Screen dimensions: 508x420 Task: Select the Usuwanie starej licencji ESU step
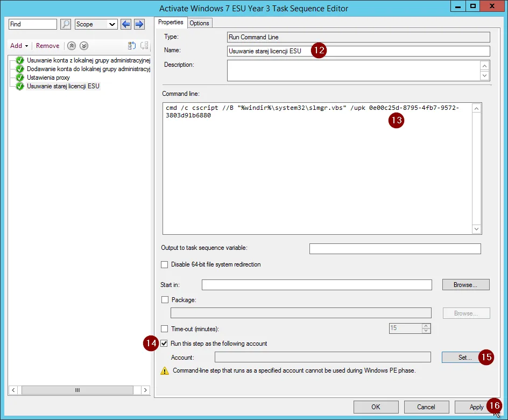[x=63, y=86]
